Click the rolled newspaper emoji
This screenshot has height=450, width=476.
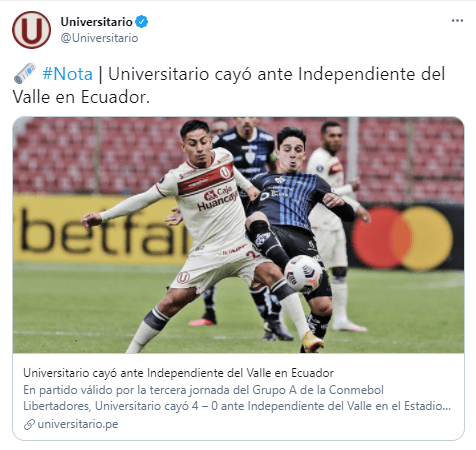tap(25, 73)
